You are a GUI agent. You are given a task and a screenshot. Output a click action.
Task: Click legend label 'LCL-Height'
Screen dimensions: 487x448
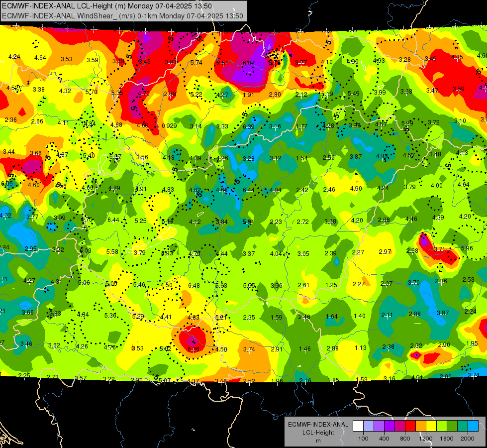click(x=318, y=433)
